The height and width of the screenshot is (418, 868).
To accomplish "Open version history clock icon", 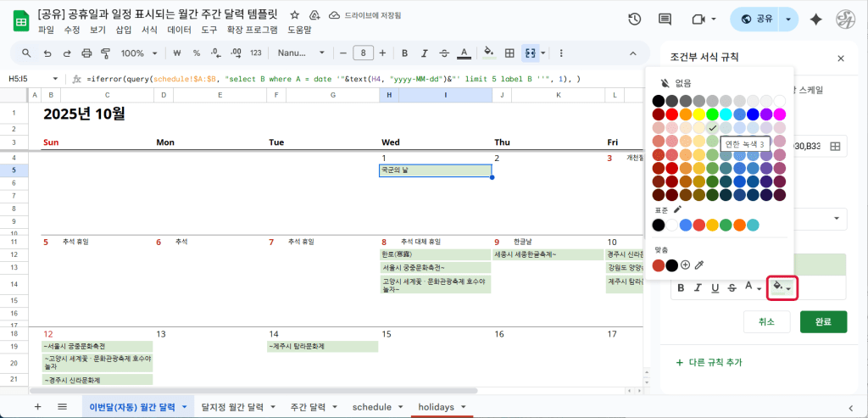I will click(634, 19).
